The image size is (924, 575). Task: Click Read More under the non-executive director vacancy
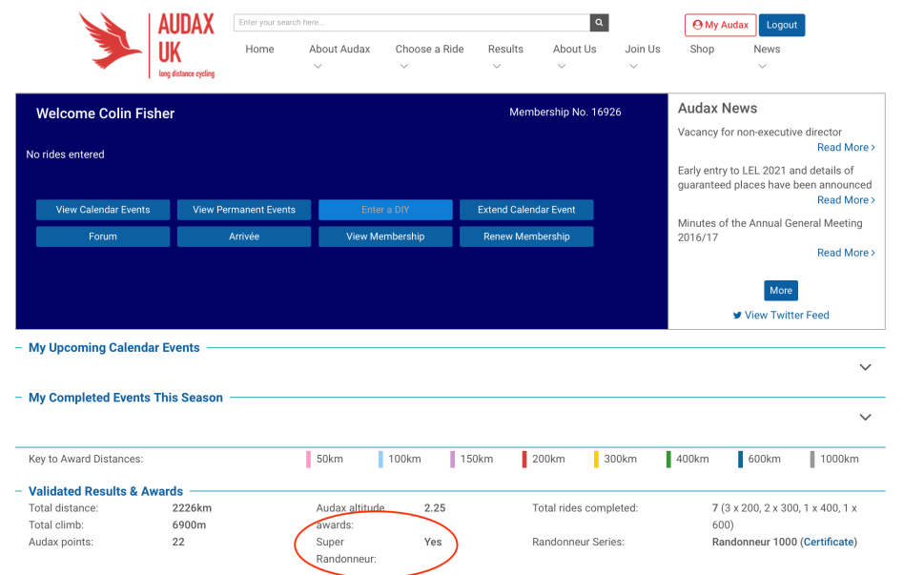845,147
